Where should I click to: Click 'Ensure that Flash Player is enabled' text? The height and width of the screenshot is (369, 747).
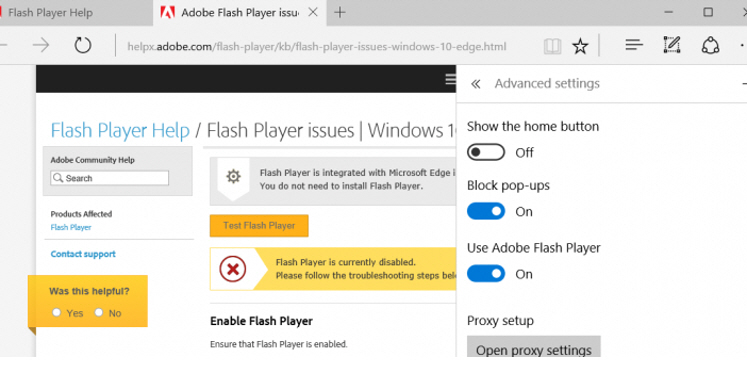(279, 344)
